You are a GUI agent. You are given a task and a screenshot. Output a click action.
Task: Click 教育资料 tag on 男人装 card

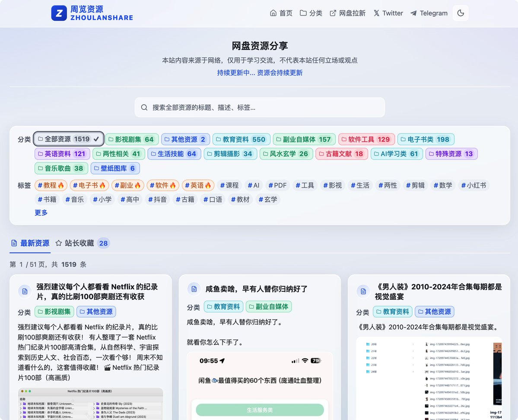point(393,312)
